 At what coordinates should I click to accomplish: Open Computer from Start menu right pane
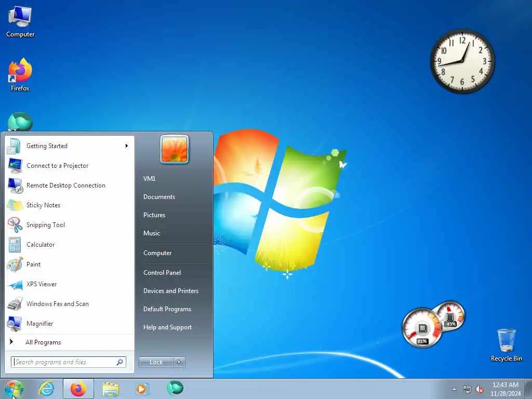click(157, 253)
